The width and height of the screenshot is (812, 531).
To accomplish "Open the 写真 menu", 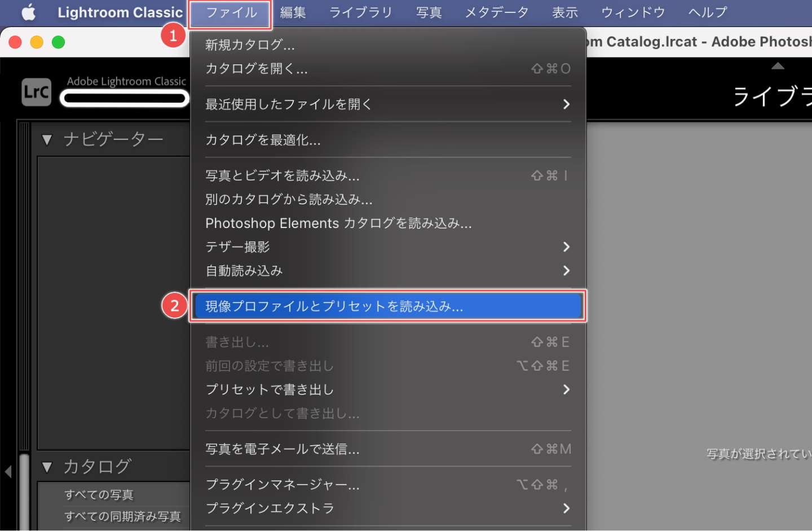I will coord(429,12).
